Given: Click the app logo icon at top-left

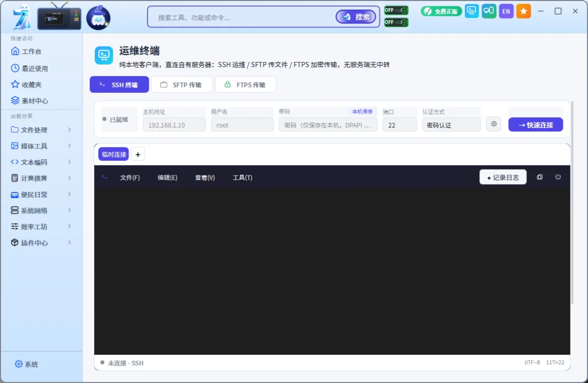Looking at the screenshot, I should point(22,17).
